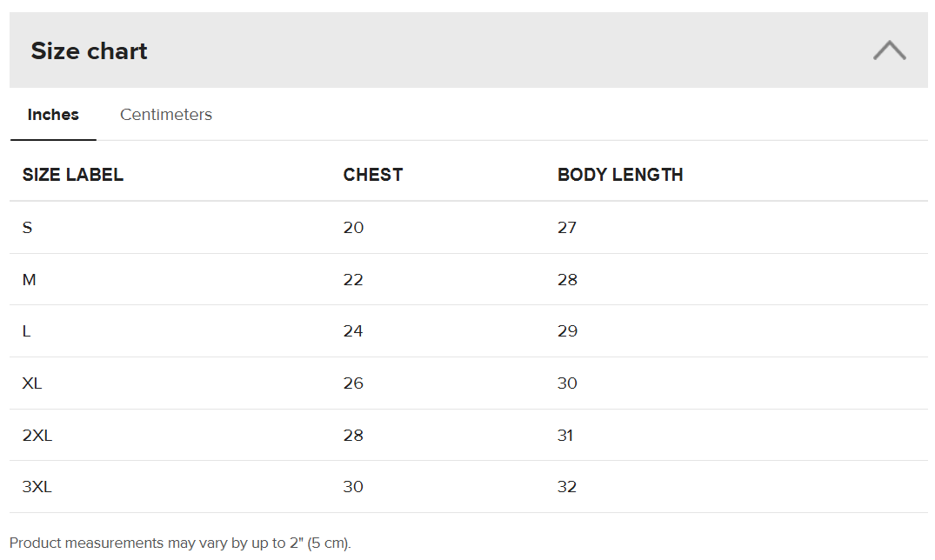Click the SIZE LABEL column header
The height and width of the screenshot is (560, 935).
click(73, 175)
